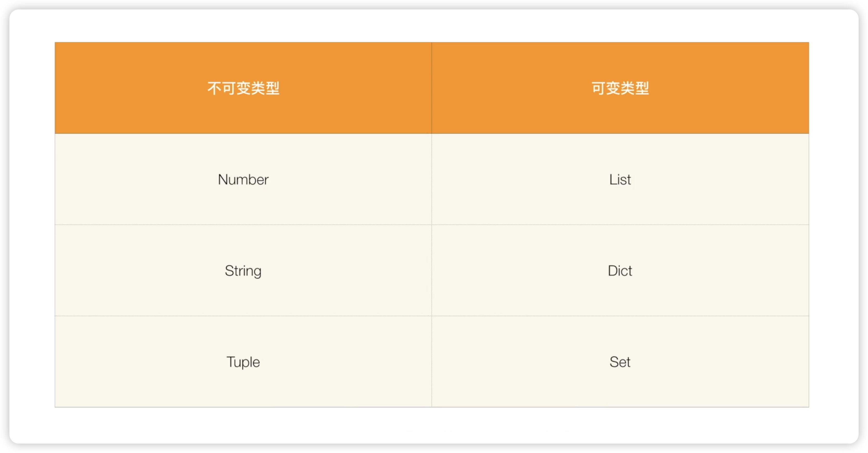Click the divider between the two orange headers

[432, 88]
